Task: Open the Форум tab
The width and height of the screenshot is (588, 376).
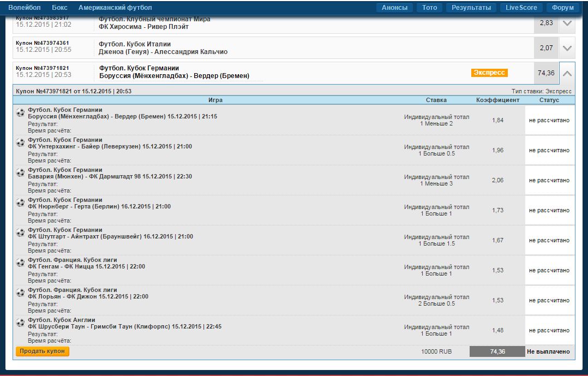Action: (x=562, y=8)
